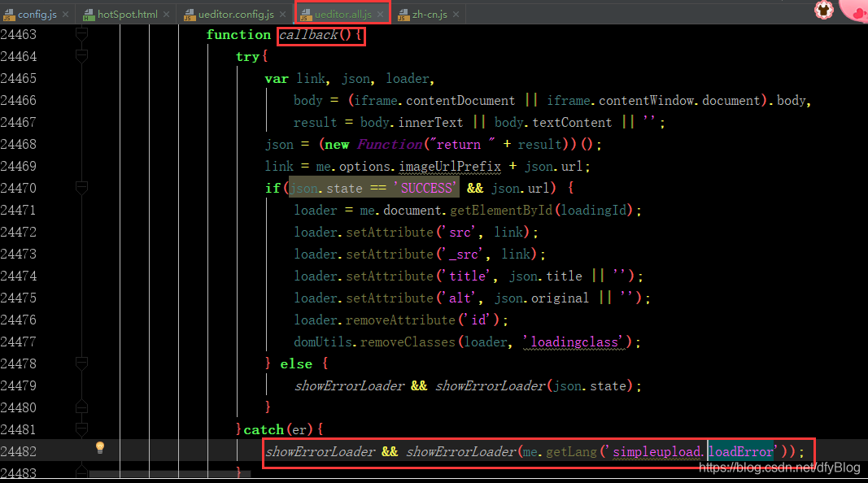
Task: Click the JS file icon on ueditor.all.js tab
Action: [306, 15]
